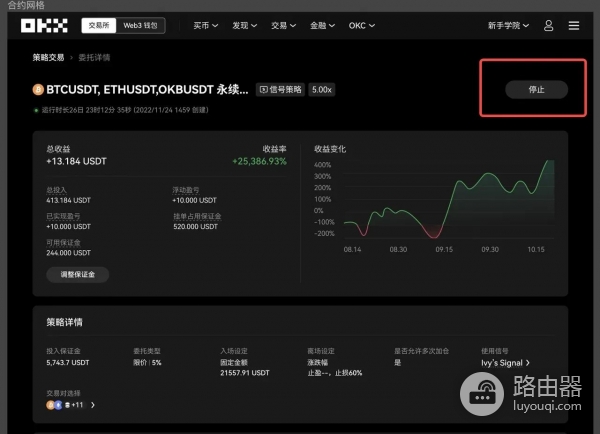Open the OKC dropdown menu
Image resolution: width=600 pixels, height=434 pixels.
coord(362,26)
